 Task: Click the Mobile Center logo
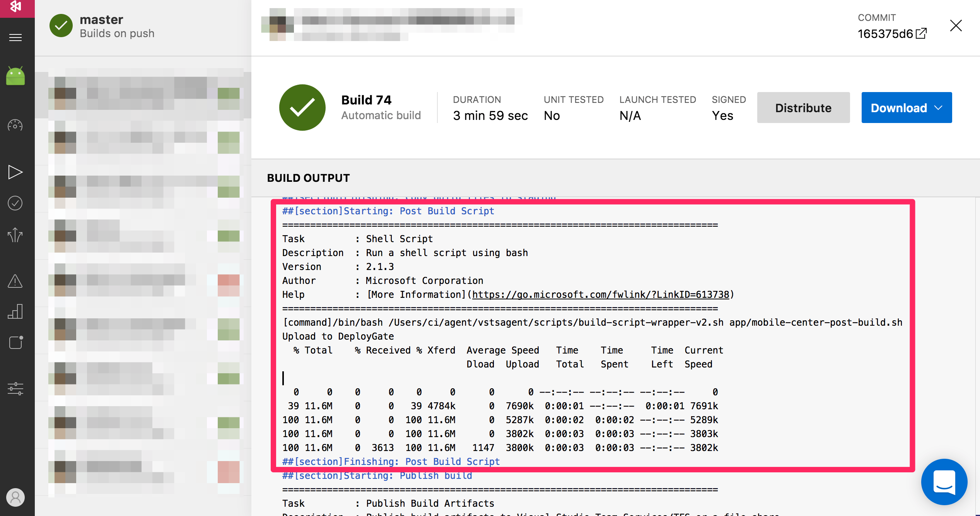pos(15,6)
